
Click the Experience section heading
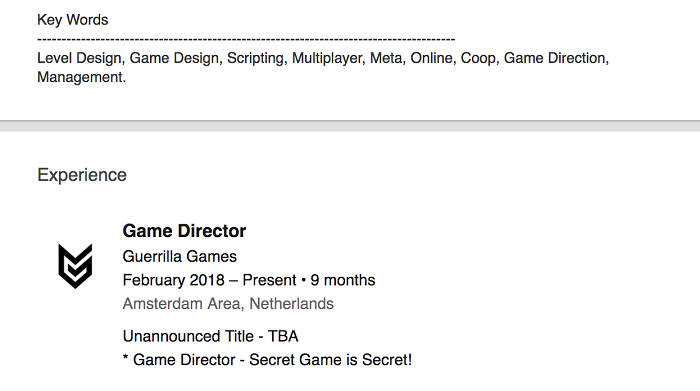(82, 175)
